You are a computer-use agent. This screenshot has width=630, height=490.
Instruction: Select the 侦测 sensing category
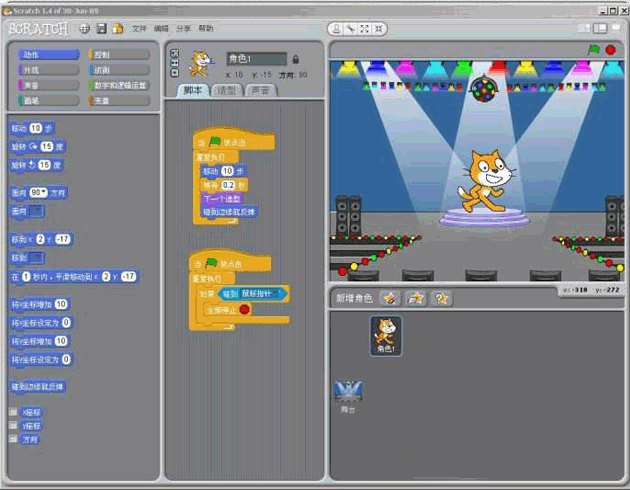click(x=119, y=70)
